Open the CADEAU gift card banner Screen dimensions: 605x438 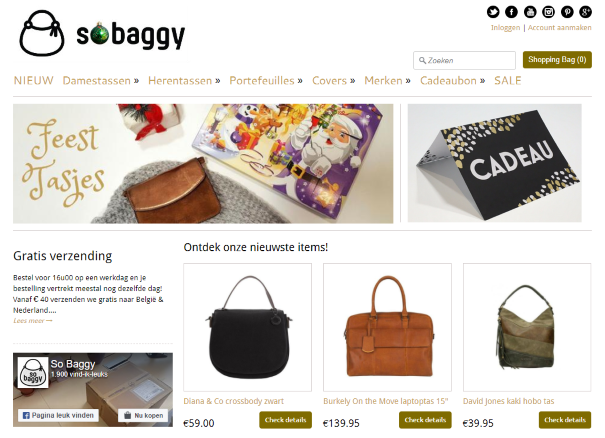[x=495, y=163]
